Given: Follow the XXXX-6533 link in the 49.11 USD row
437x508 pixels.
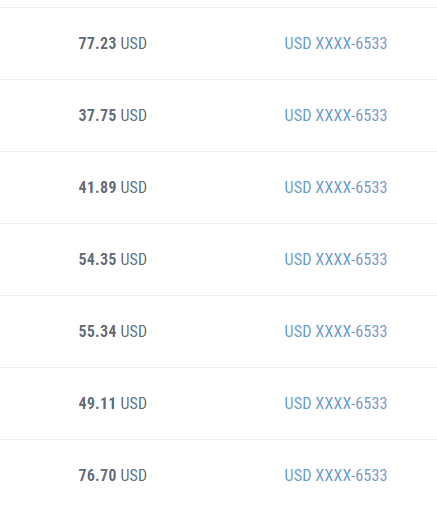Looking at the screenshot, I should pos(336,403).
